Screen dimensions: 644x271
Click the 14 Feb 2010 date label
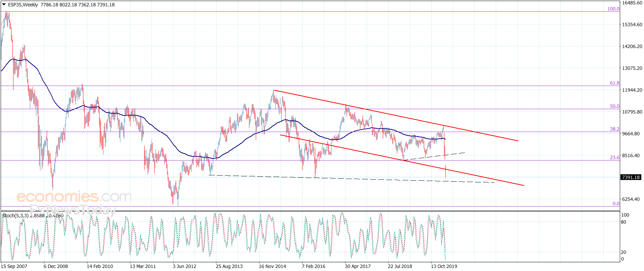tap(100, 266)
